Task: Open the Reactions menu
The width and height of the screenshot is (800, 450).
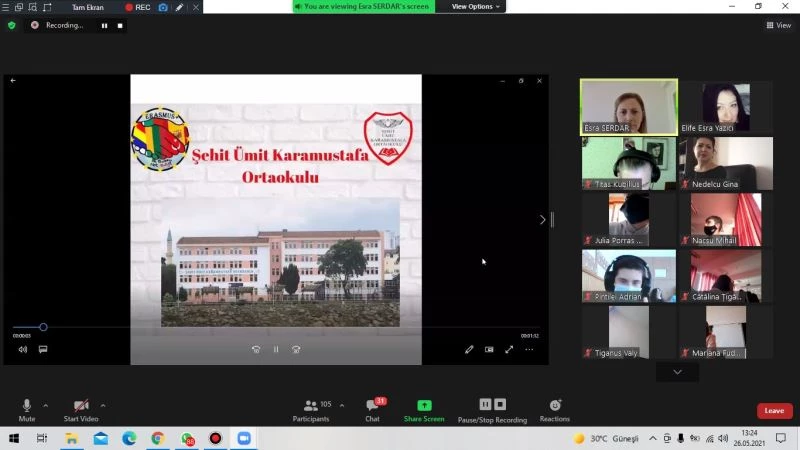Action: coord(555,406)
